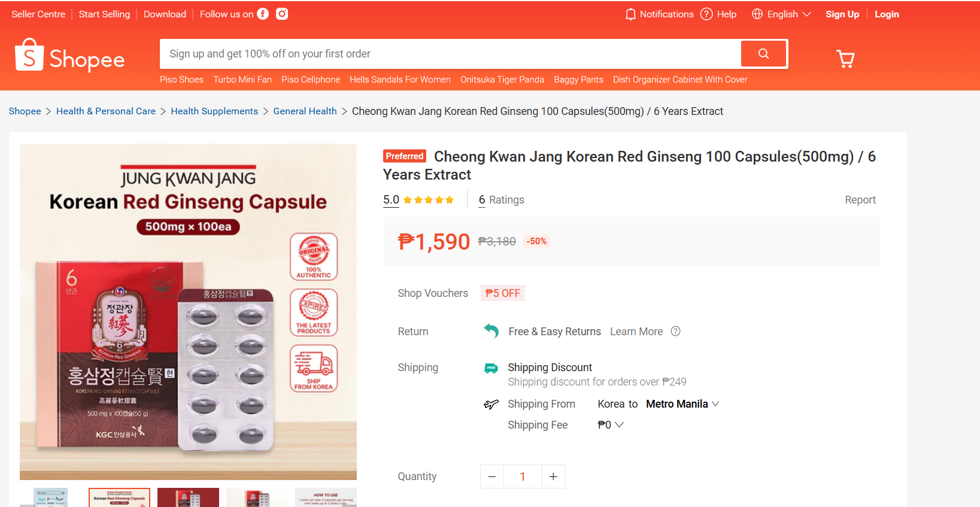View the 6 Ratings
Viewport: 980px width, 507px height.
pos(501,200)
